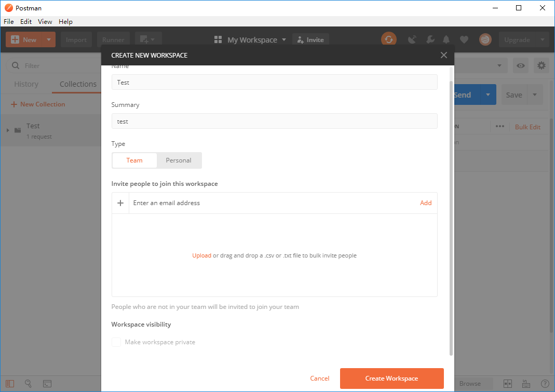Click the Invite button
Screen dimensions: 555x392
pyautogui.click(x=311, y=39)
